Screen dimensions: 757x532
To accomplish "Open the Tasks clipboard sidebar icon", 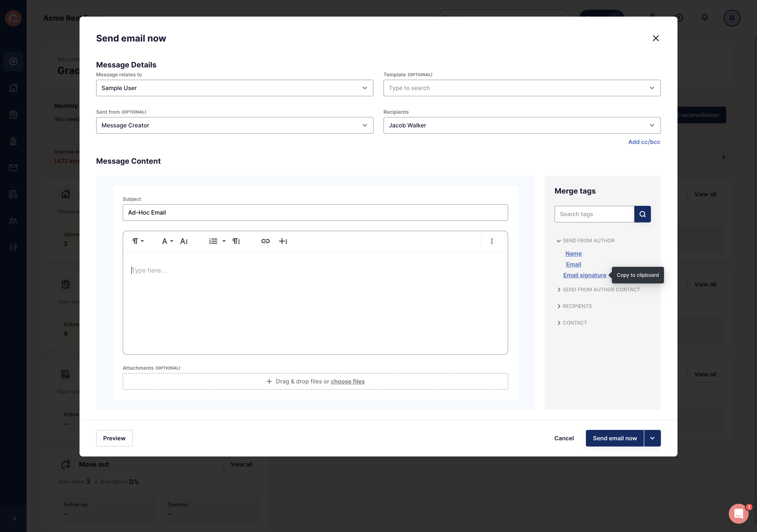I will 13,115.
